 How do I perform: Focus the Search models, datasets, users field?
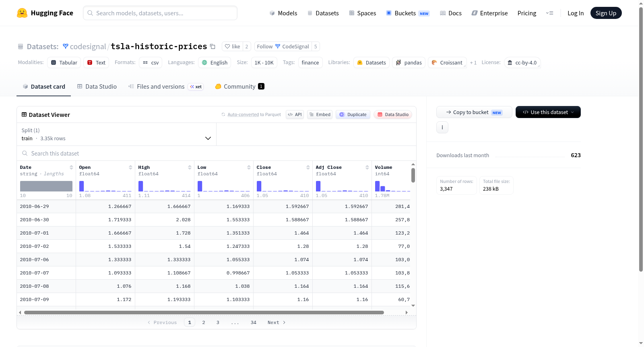(x=160, y=13)
